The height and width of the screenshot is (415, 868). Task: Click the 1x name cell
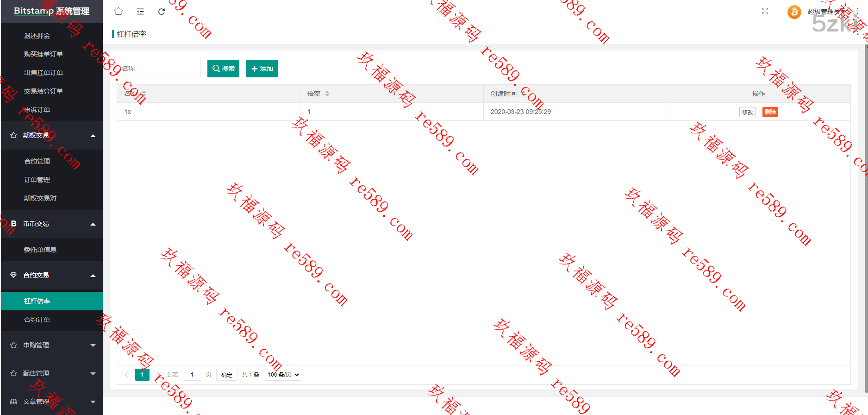(208, 112)
